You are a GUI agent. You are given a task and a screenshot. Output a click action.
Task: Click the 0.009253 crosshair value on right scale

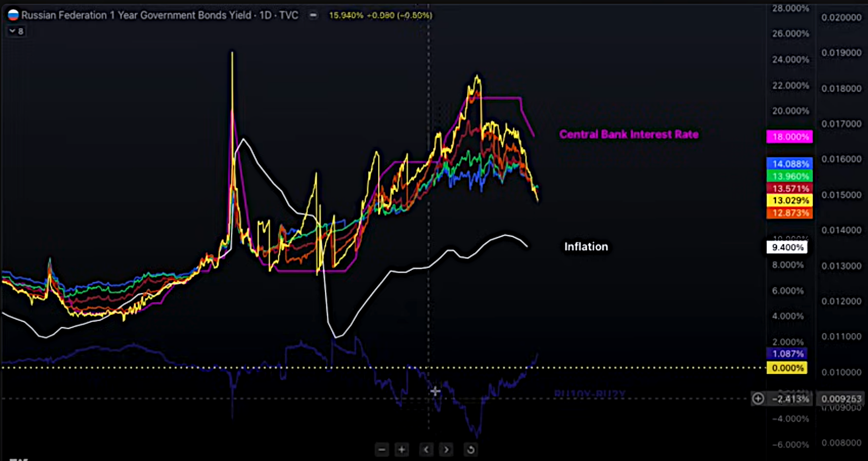[x=841, y=399]
